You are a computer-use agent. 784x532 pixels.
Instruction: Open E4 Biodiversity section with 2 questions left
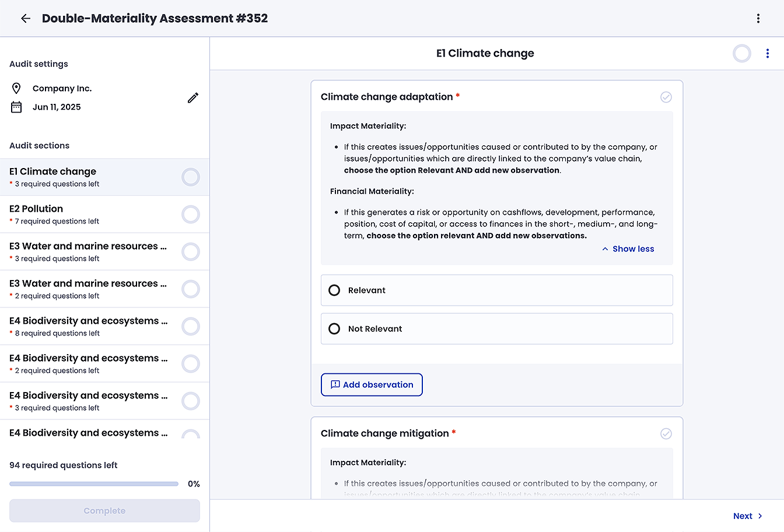click(104, 363)
